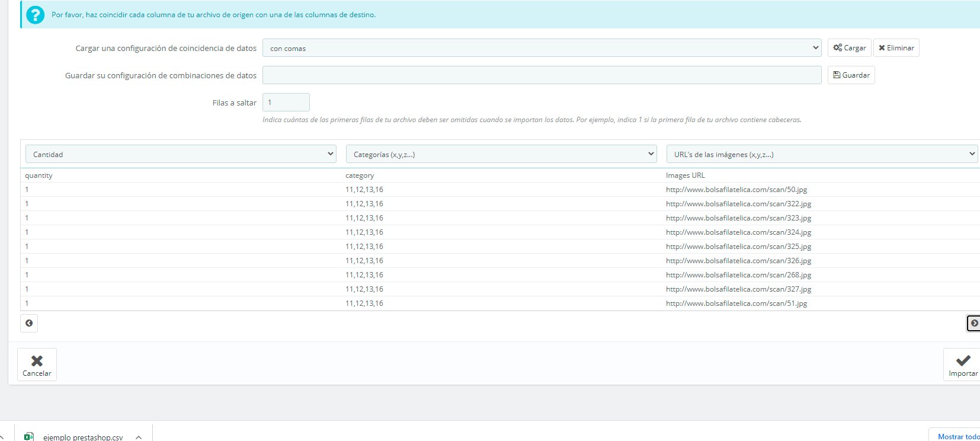Go to next columns with right arrow

click(973, 323)
